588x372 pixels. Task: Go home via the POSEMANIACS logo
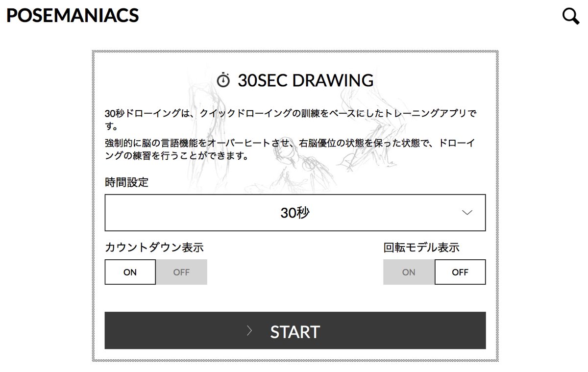(x=73, y=16)
